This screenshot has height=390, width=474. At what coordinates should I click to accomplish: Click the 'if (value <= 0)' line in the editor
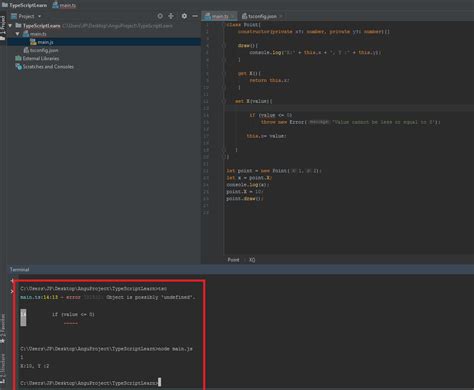[x=271, y=115]
